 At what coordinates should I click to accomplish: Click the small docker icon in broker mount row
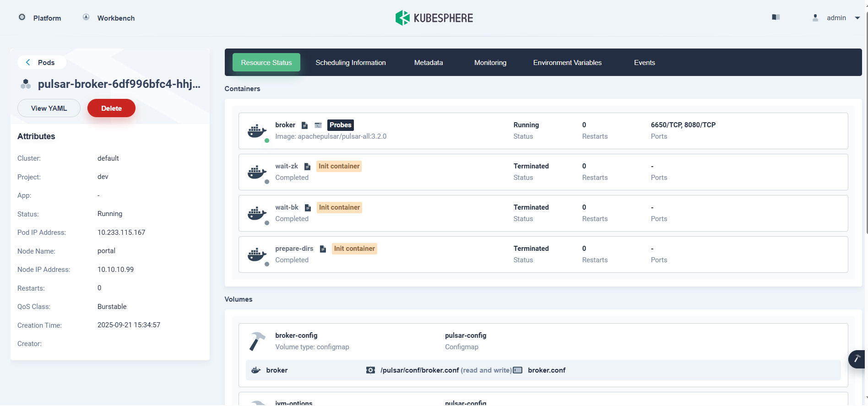(256, 370)
